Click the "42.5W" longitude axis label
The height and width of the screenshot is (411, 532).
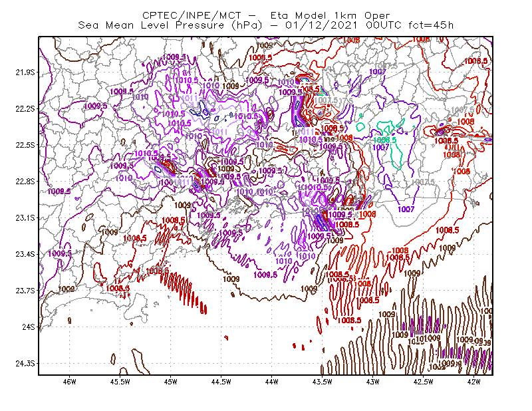(424, 382)
